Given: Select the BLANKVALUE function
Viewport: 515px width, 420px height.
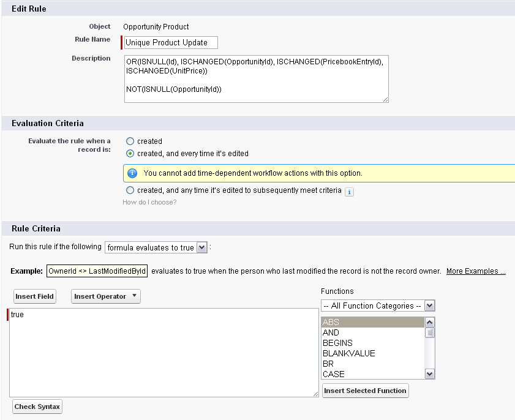Looking at the screenshot, I should (348, 353).
